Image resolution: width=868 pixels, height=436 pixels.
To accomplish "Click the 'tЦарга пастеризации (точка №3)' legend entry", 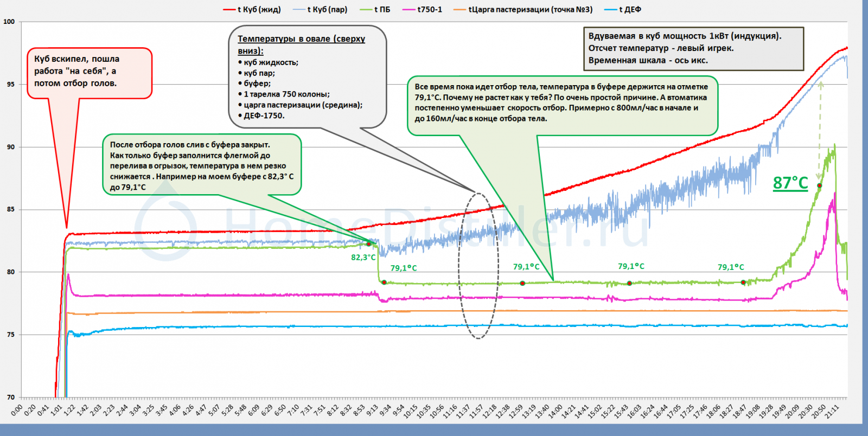I will (523, 9).
